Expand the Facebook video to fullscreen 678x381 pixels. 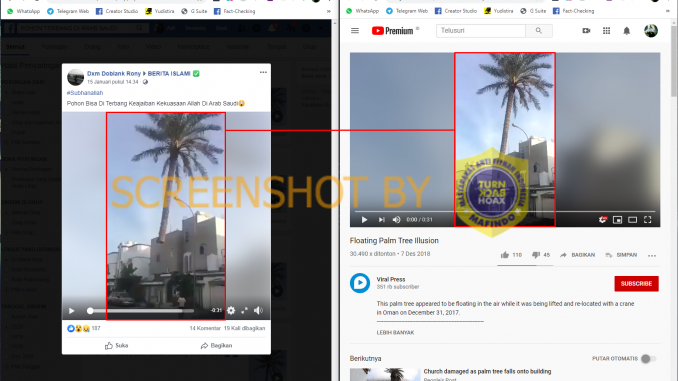tap(244, 311)
